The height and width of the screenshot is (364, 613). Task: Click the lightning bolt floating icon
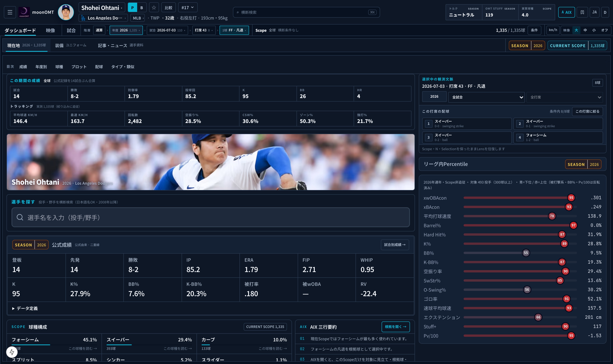click(x=12, y=352)
